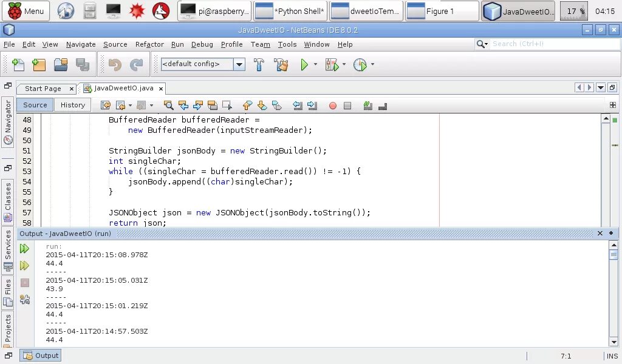Open Output panel Settings wrench icon
The height and width of the screenshot is (364, 622).
point(24,300)
